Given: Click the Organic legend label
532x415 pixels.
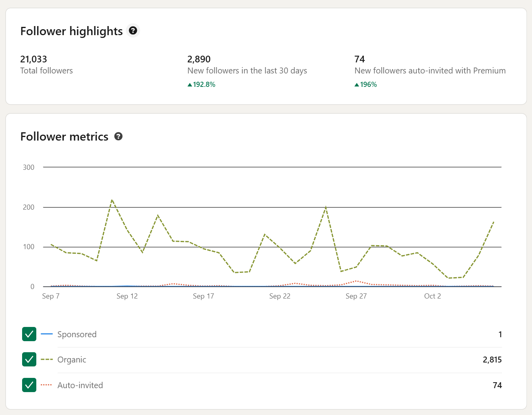Looking at the screenshot, I should (72, 360).
